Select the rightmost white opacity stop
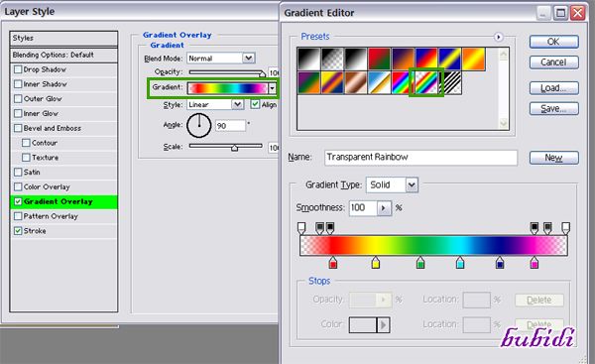The width and height of the screenshot is (595, 364). (x=565, y=228)
